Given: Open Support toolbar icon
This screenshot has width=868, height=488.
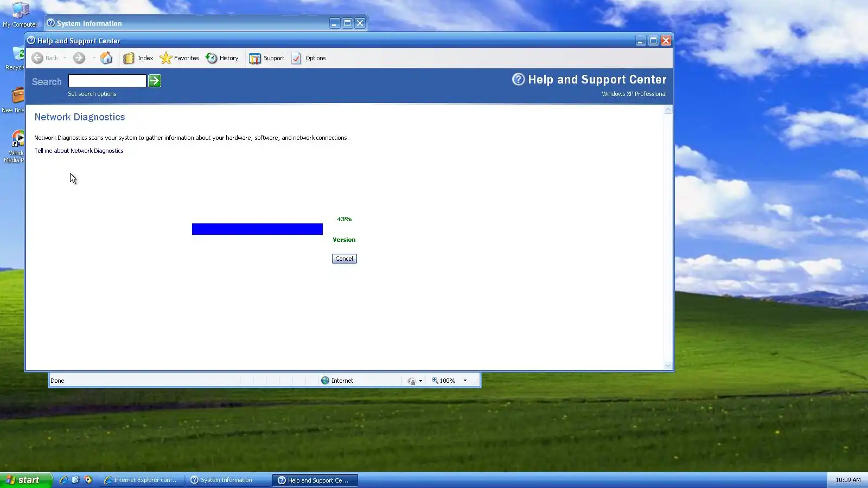Looking at the screenshot, I should click(254, 58).
